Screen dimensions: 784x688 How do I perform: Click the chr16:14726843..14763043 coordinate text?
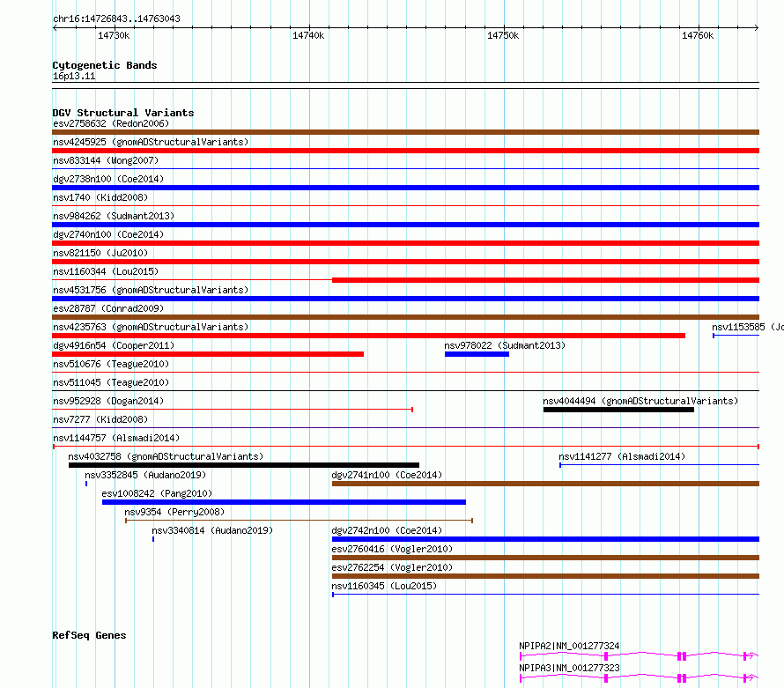point(116,18)
